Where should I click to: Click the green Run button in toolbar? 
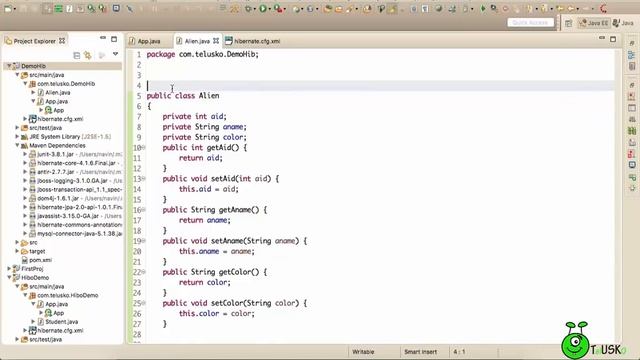tap(263, 8)
